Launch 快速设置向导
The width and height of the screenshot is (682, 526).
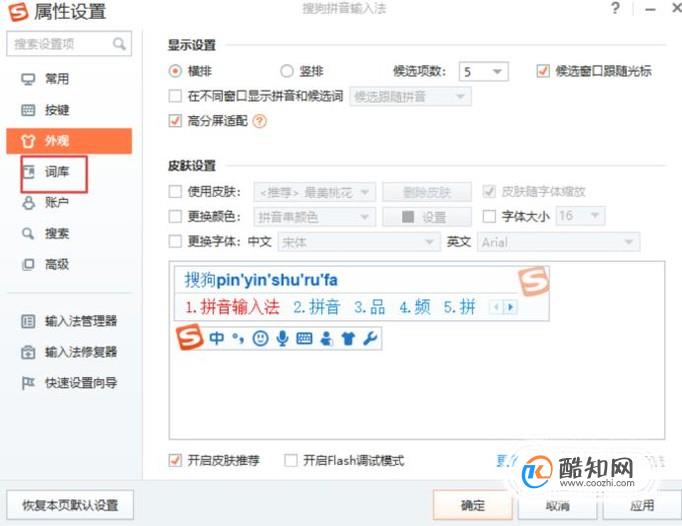(x=69, y=383)
